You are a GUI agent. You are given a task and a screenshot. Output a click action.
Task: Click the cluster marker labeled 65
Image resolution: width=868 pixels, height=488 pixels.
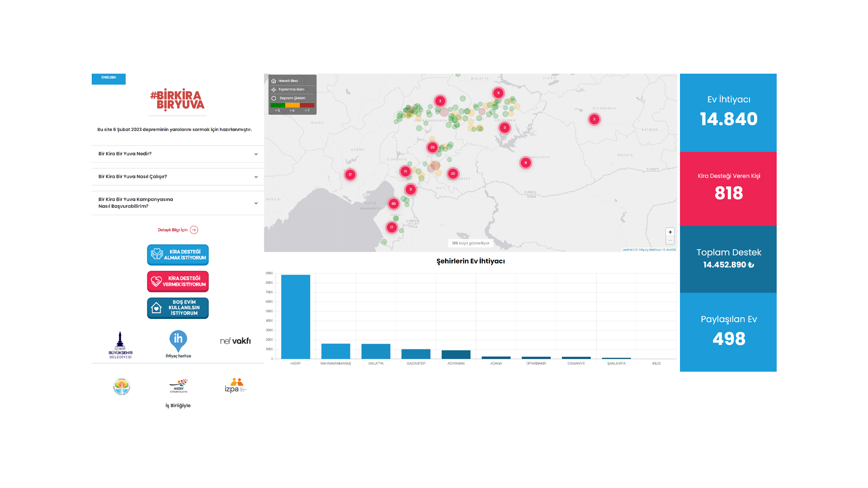pos(394,204)
